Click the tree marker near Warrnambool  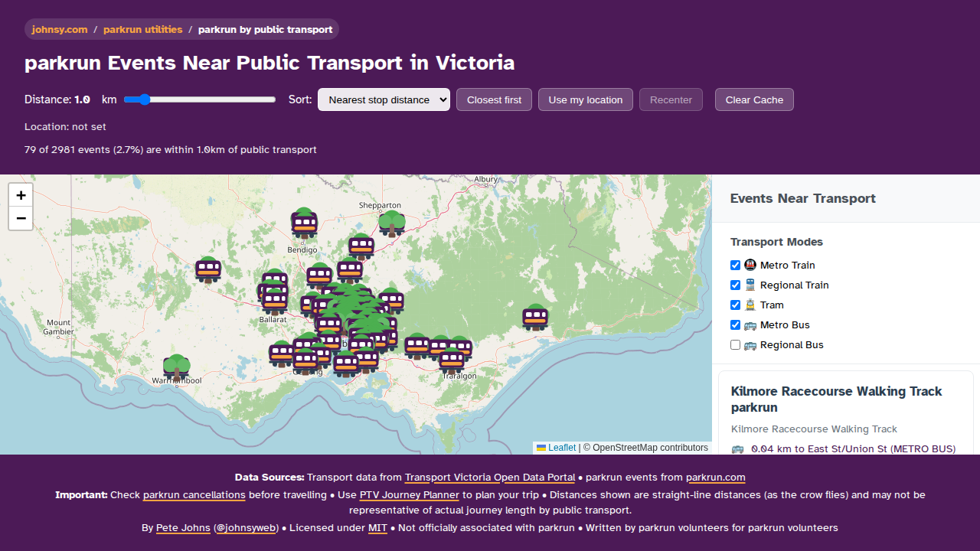[x=176, y=368]
